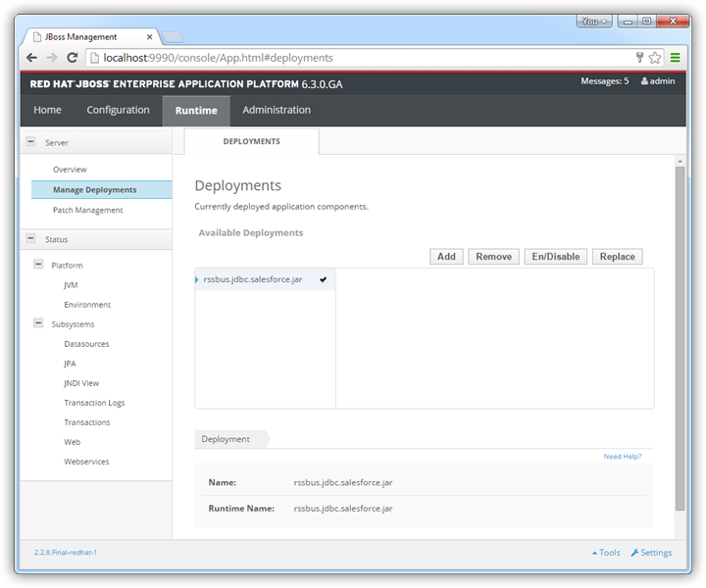The height and width of the screenshot is (588, 706).
Task: Collapse the Status section
Action: 31,239
